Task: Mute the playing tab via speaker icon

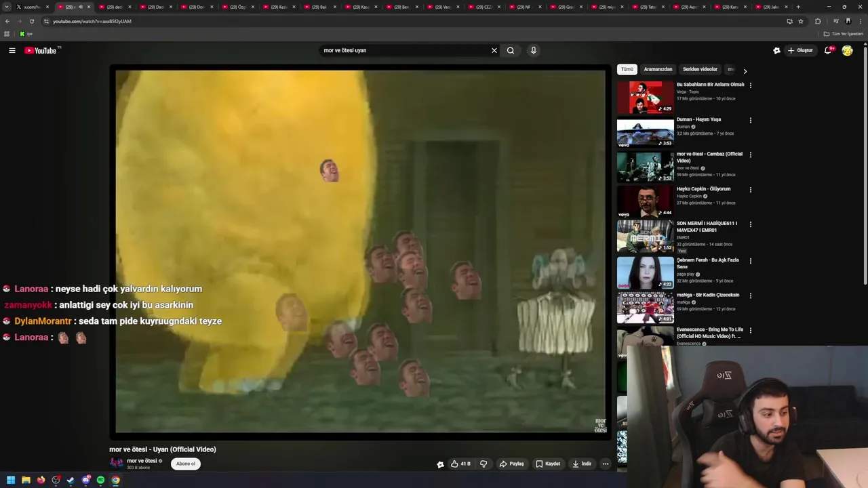Action: click(x=81, y=7)
